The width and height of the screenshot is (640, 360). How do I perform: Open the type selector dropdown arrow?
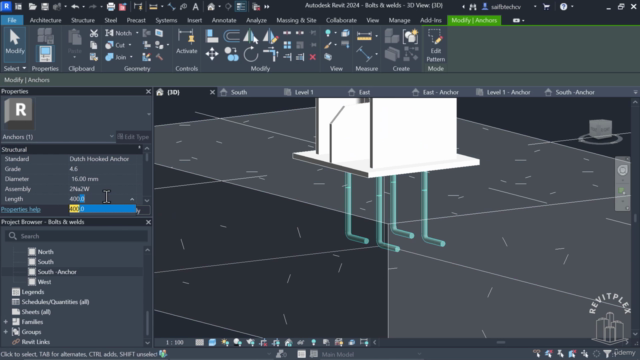149,114
